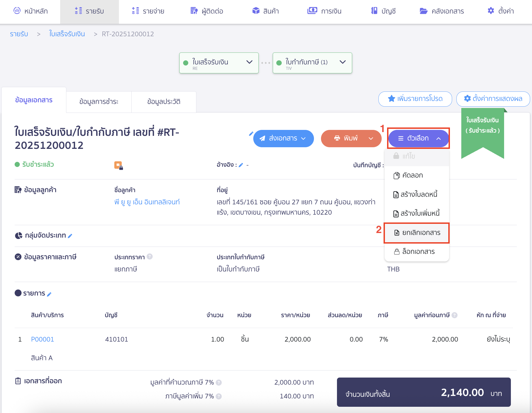Open the หน้าหลัก home icon
The height and width of the screenshot is (413, 532).
(17, 11)
